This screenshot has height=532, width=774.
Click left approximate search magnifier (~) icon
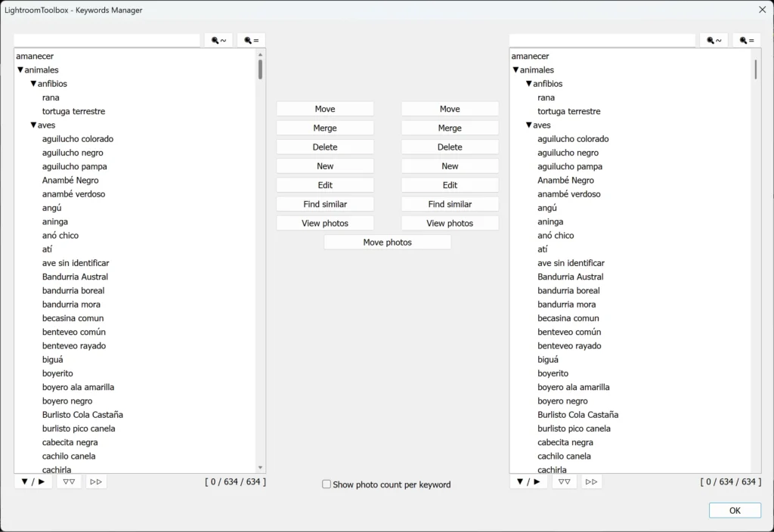[x=218, y=41]
